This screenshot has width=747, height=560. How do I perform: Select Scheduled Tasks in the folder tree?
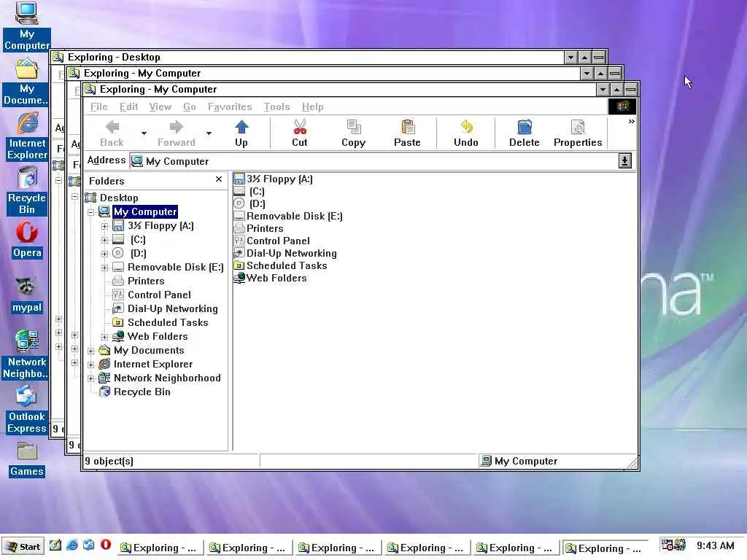(168, 322)
